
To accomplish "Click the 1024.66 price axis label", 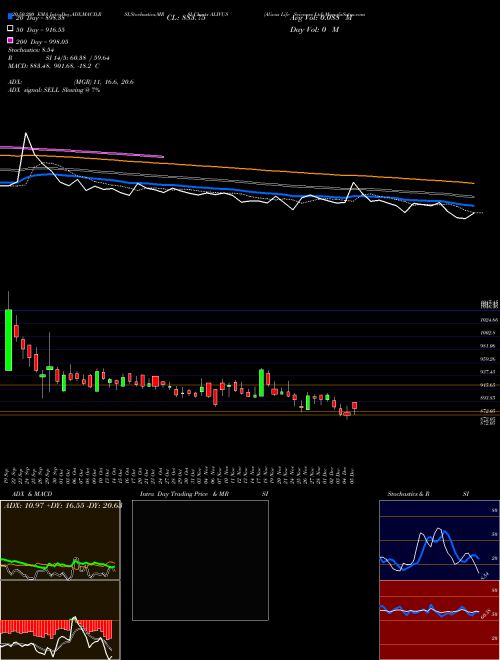I will coord(489,320).
